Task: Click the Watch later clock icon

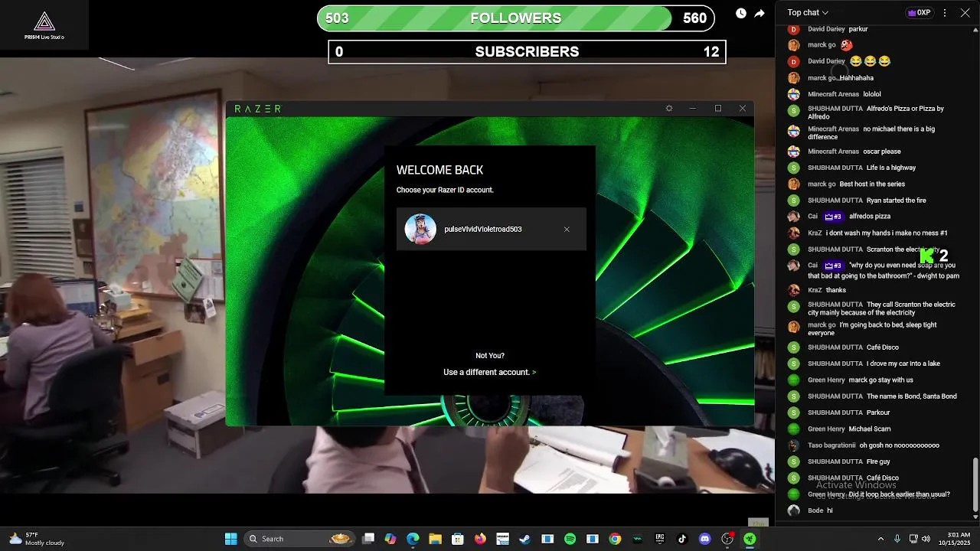Action: click(x=741, y=13)
